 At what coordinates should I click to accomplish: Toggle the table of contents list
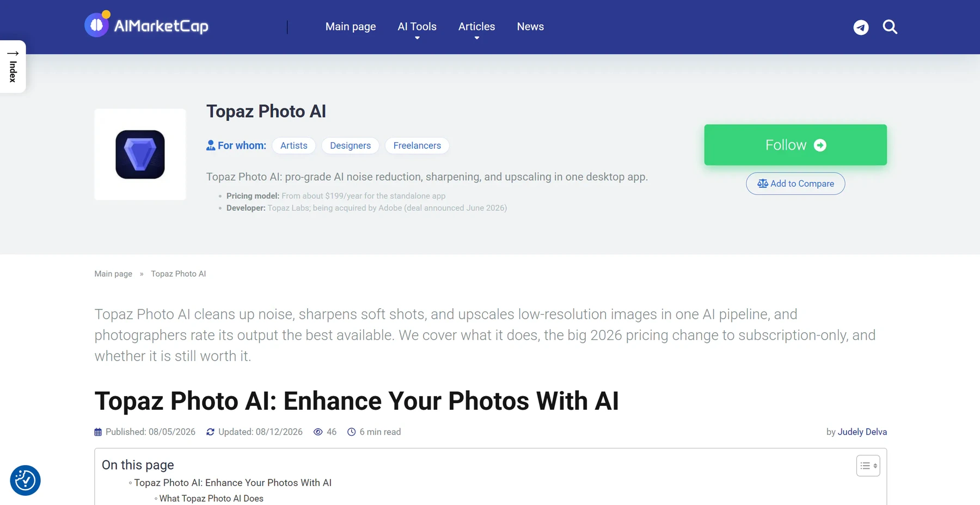click(x=868, y=466)
